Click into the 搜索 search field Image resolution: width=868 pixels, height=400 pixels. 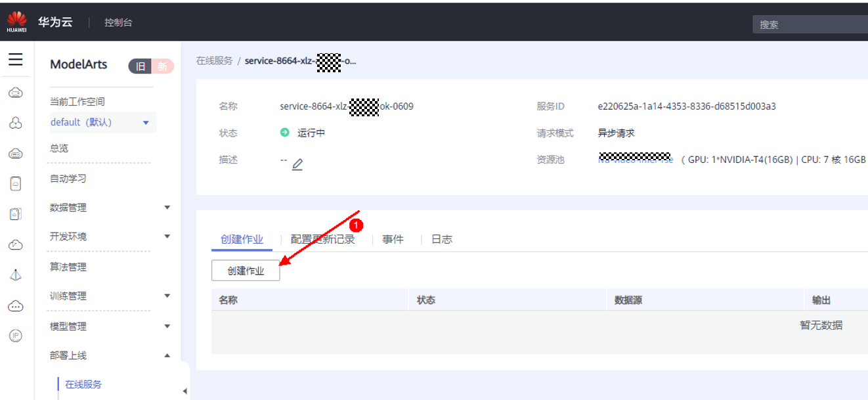[x=810, y=24]
